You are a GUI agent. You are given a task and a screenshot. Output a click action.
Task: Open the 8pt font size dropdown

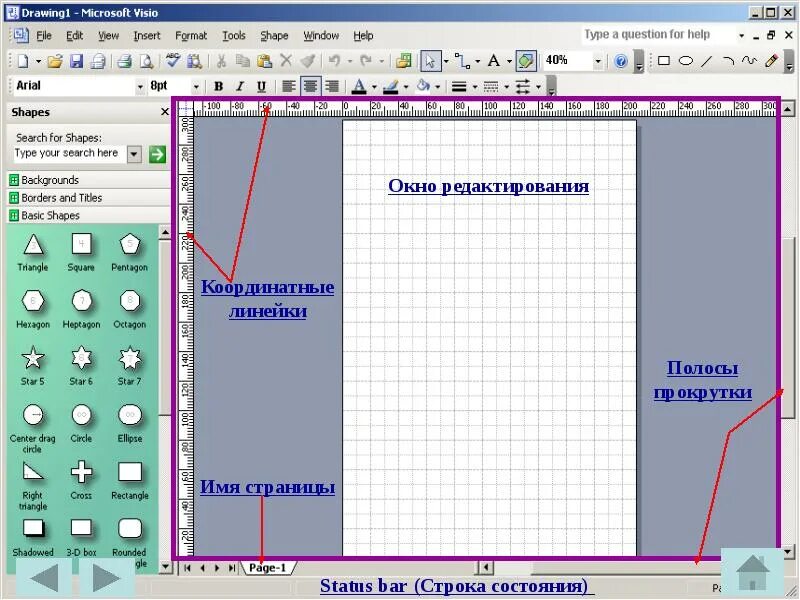point(195,87)
